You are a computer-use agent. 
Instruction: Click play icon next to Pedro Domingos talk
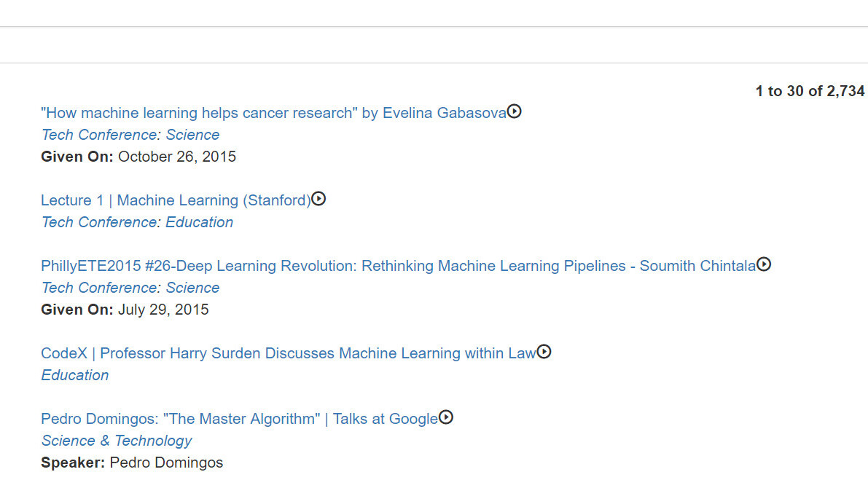tap(446, 417)
